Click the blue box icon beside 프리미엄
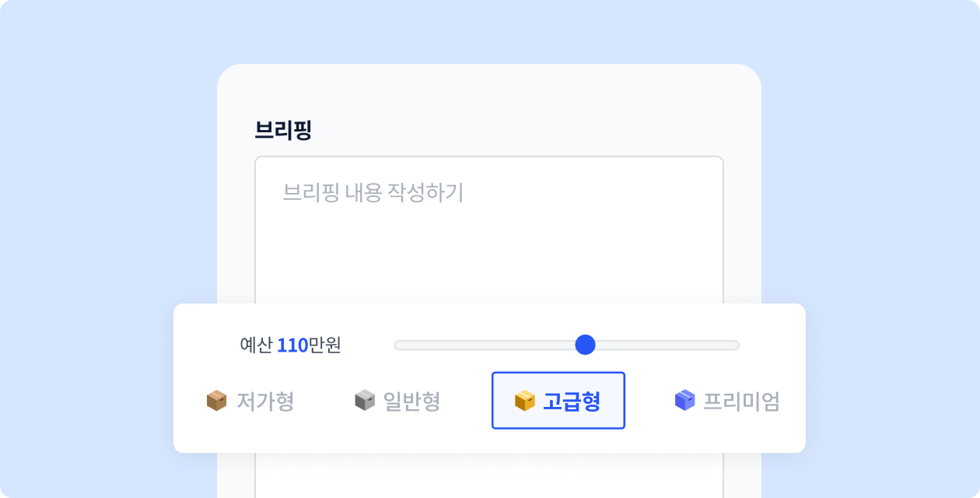Screen dimensions: 980x498 [x=684, y=401]
